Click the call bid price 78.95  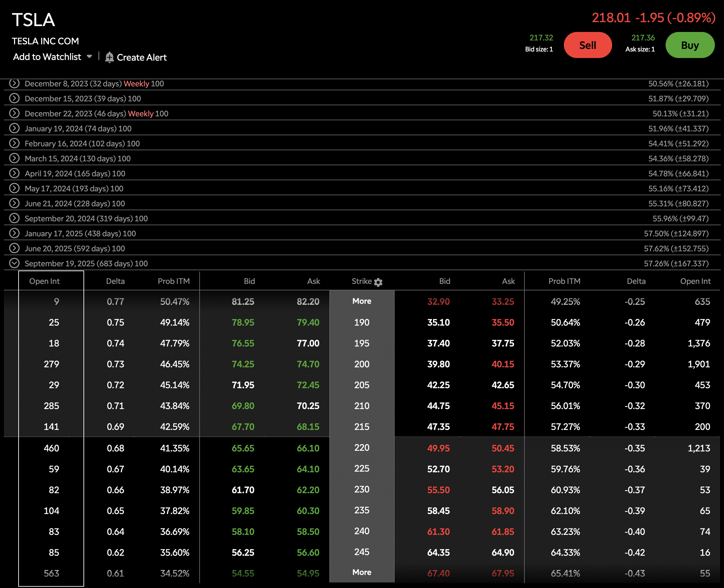[243, 322]
